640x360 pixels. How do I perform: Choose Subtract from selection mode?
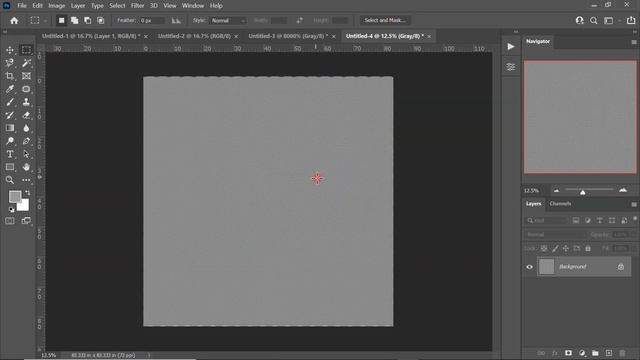click(87, 20)
